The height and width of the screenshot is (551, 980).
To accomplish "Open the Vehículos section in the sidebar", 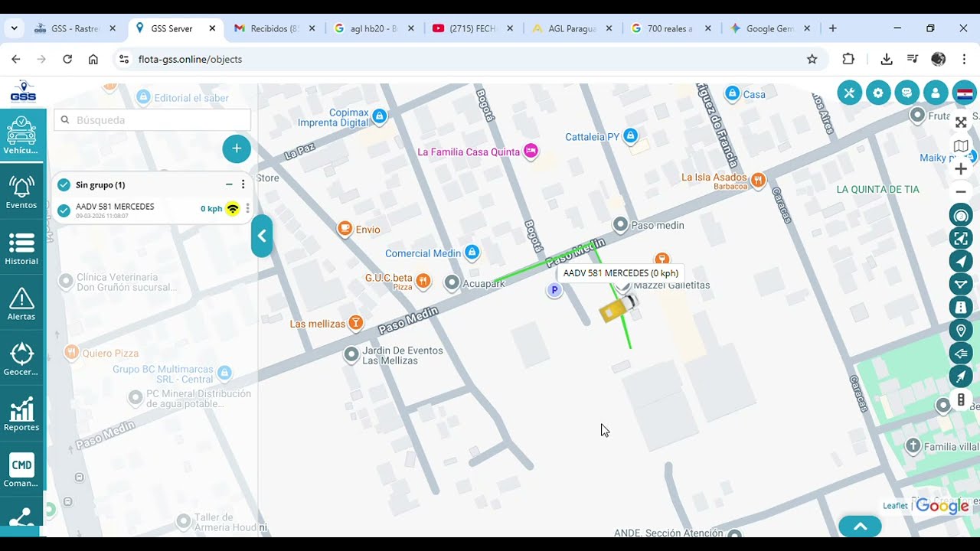I will 21,136.
